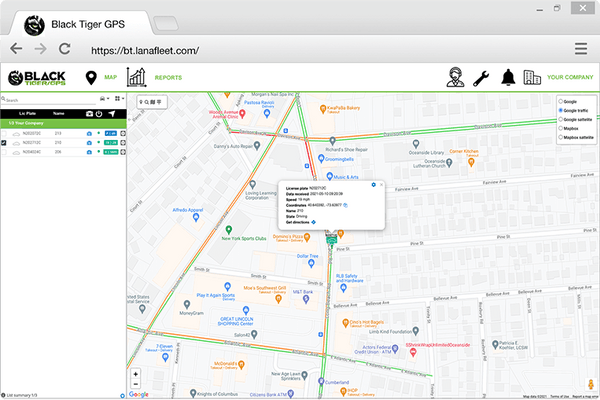Click the browser reload icon
The height and width of the screenshot is (400, 600).
[65, 49]
